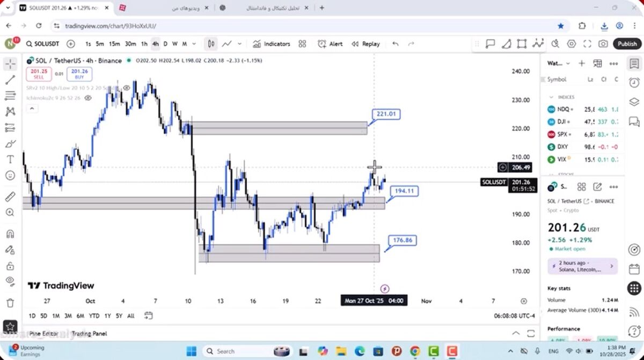Screen dimensions: 644x360
Task: Open the go to date calendar
Action: (x=149, y=316)
